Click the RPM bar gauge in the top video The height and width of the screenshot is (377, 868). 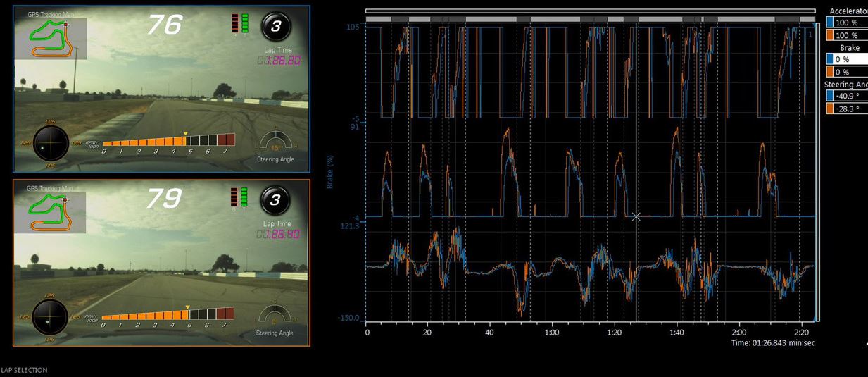click(168, 141)
